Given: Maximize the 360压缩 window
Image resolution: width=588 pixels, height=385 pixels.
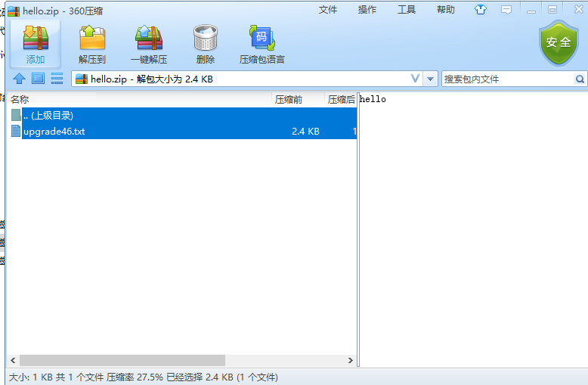Looking at the screenshot, I should [x=552, y=10].
